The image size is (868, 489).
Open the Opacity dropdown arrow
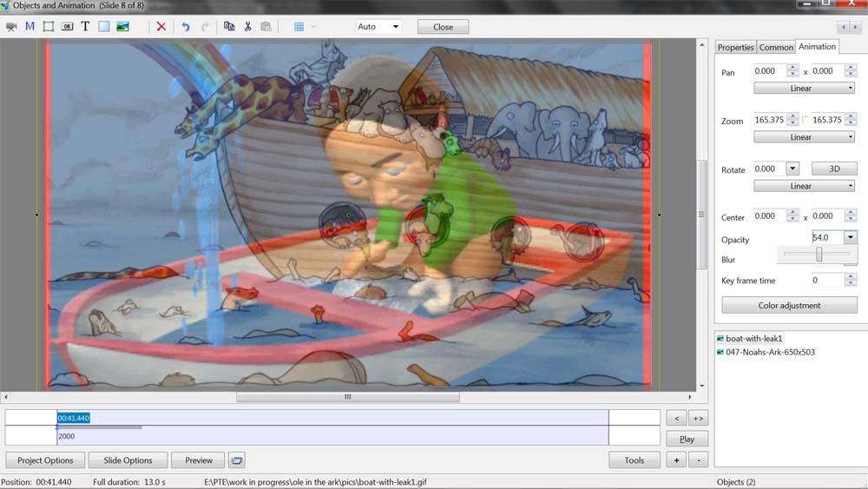(x=851, y=238)
